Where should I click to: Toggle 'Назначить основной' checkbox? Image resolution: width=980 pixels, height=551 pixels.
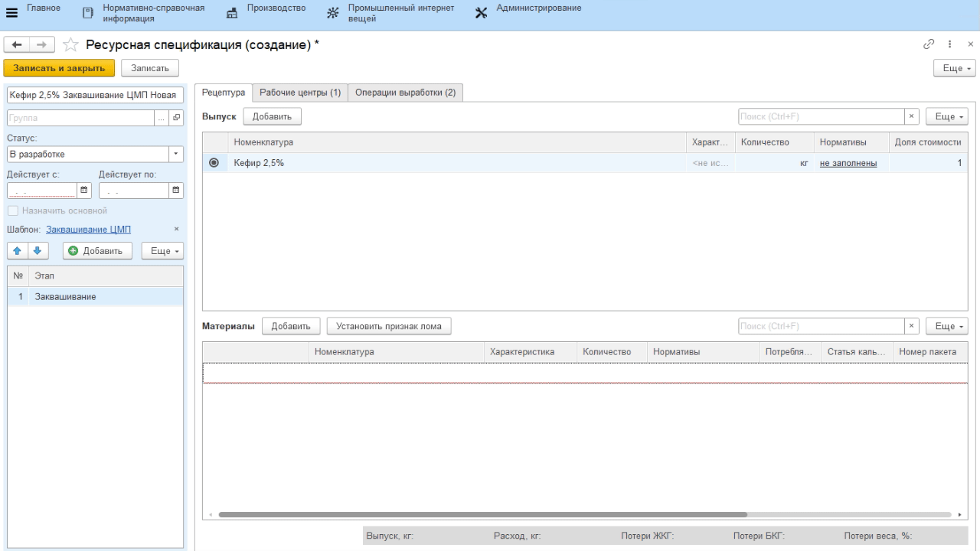click(12, 210)
